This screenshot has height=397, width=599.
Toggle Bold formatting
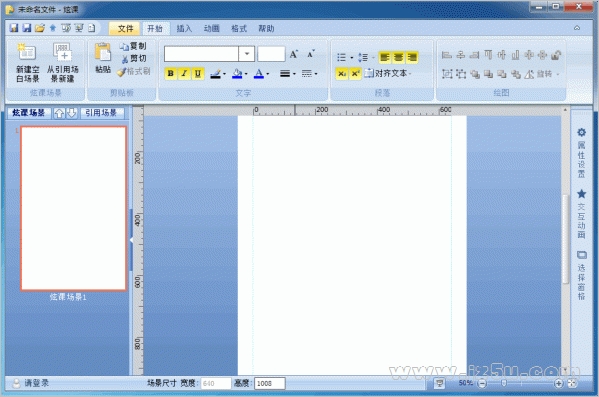point(170,73)
